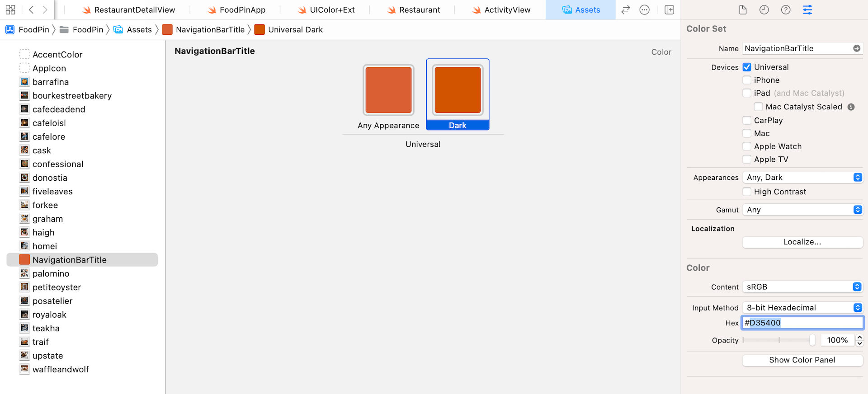Viewport: 868px width, 394px height.
Task: Open the Appearances dropdown
Action: click(802, 178)
